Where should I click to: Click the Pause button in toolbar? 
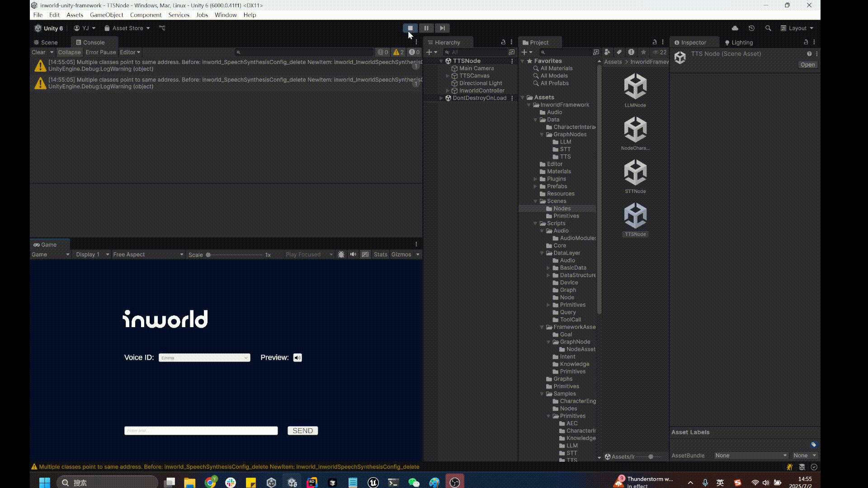426,28
